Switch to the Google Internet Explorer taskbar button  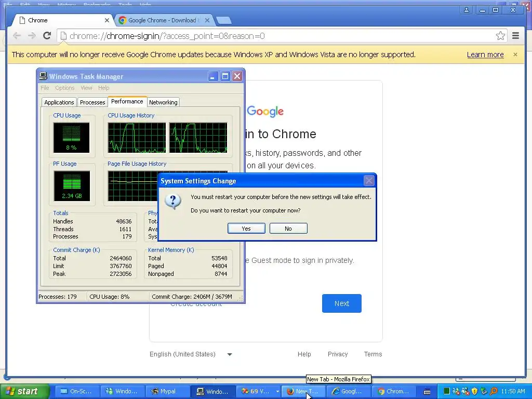(x=349, y=391)
